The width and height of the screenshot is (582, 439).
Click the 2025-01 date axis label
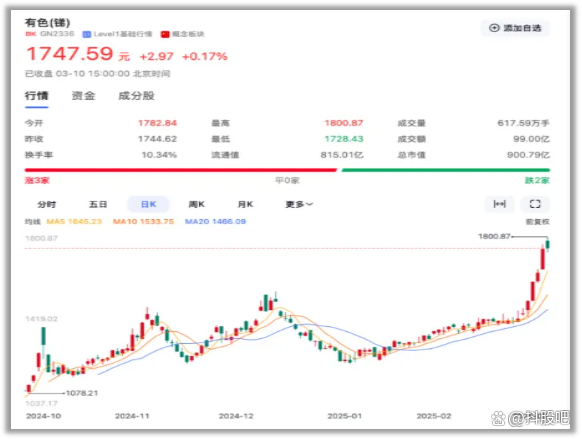(344, 416)
